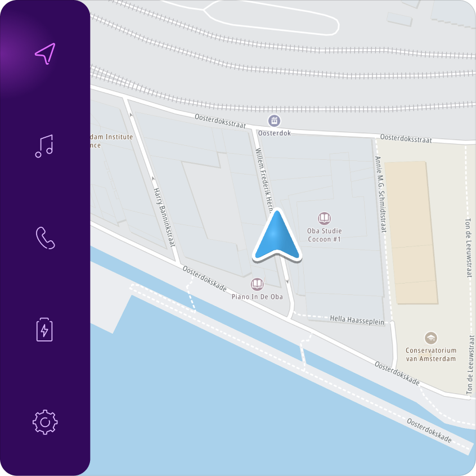Click the Oba Studie Cocoon #1 label

[324, 235]
